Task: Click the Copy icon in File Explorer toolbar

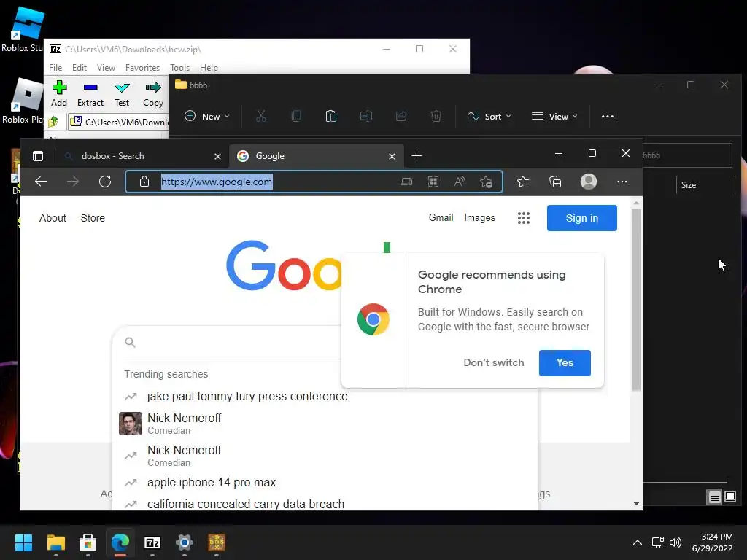Action: click(296, 116)
